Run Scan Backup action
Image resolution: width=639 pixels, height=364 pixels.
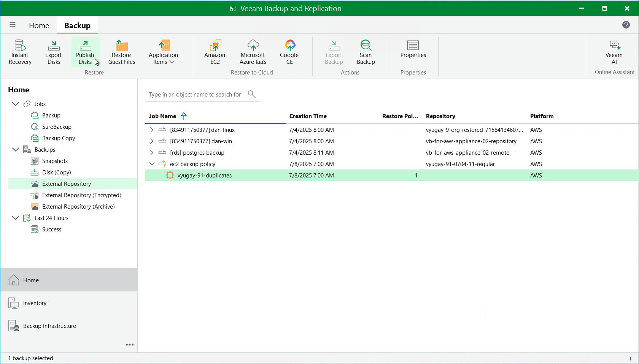click(366, 52)
